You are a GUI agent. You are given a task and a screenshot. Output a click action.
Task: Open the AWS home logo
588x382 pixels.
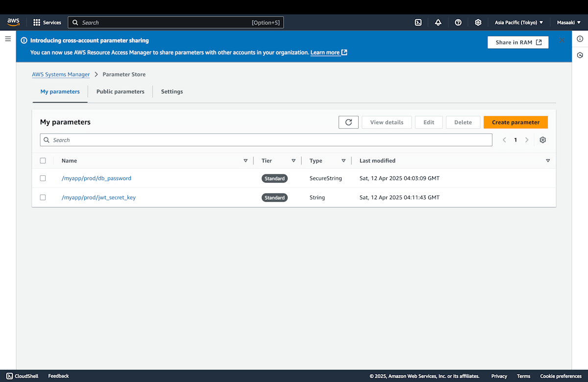[x=13, y=23]
